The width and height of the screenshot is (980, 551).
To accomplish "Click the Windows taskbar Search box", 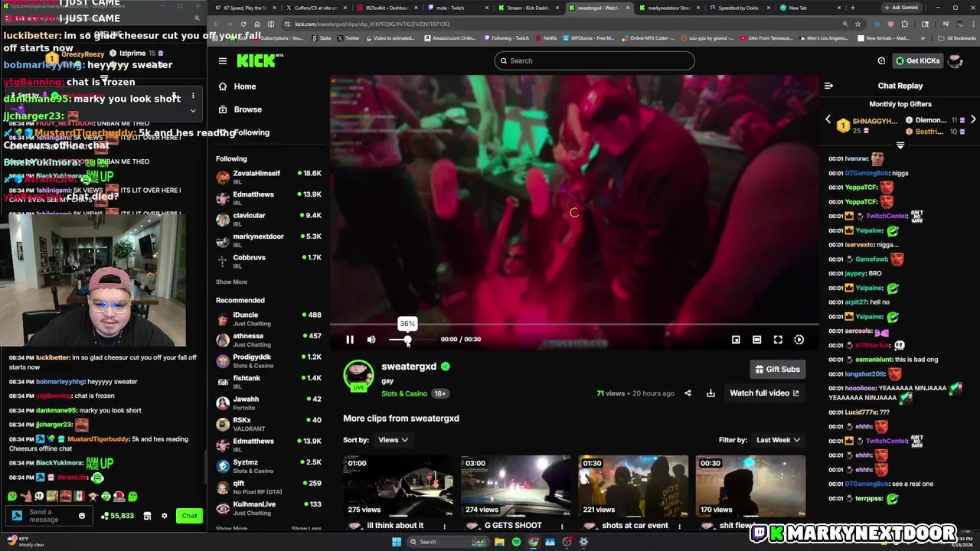I will point(448,542).
